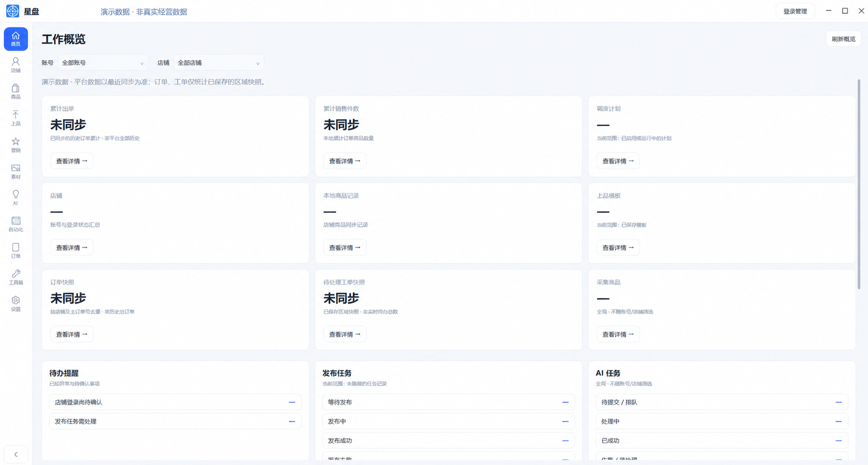868x465 pixels.
Task: View details in the 店铺 card
Action: [x=71, y=248]
